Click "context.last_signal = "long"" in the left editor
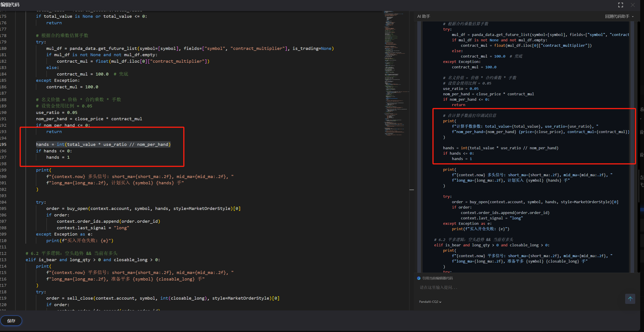Screen dimensions: 644x332 click(93, 228)
